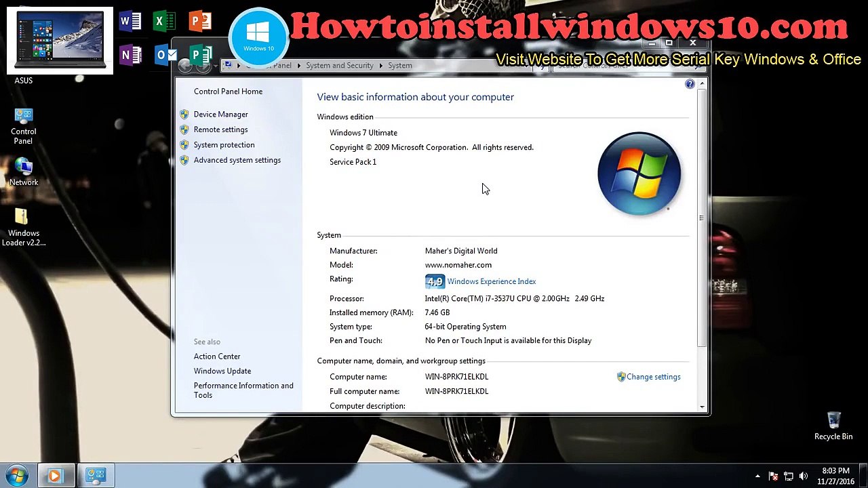Viewport: 868px width, 488px height.
Task: Open the Start menu orb
Action: pos(17,475)
